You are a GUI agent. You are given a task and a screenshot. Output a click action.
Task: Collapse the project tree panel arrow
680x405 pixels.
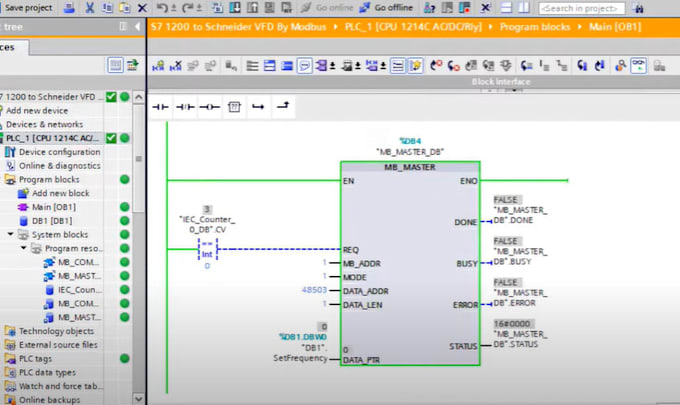tap(137, 27)
